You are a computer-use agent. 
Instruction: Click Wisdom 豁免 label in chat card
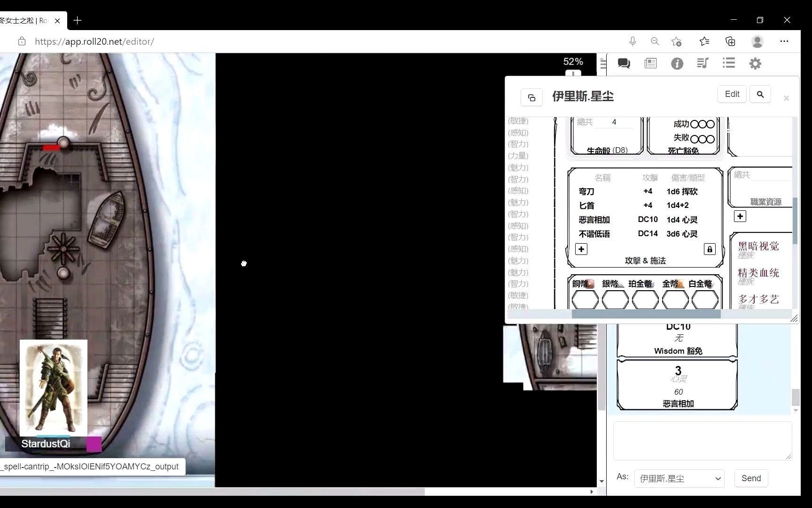tap(678, 351)
